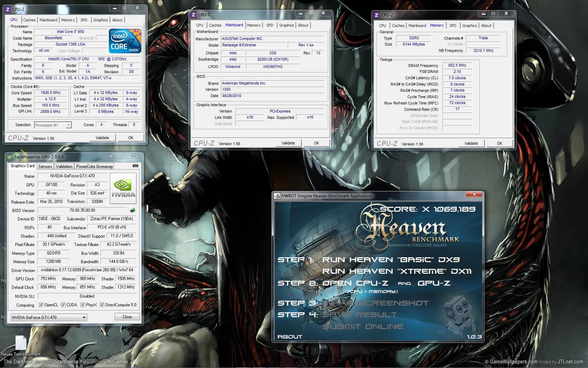The image size is (588, 368).
Task: Click the Heaven Submit Online option
Action: [363, 326]
